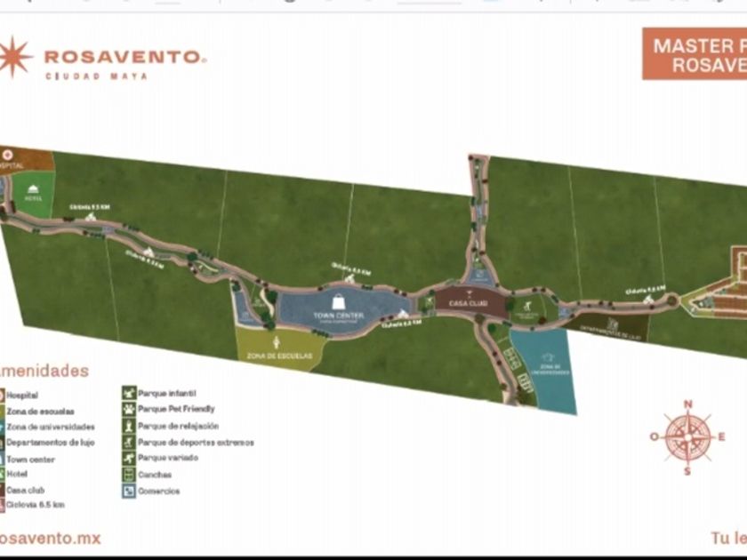Select the Parque de deportes extremos icon
Image resolution: width=747 pixels, height=560 pixels.
tap(129, 442)
